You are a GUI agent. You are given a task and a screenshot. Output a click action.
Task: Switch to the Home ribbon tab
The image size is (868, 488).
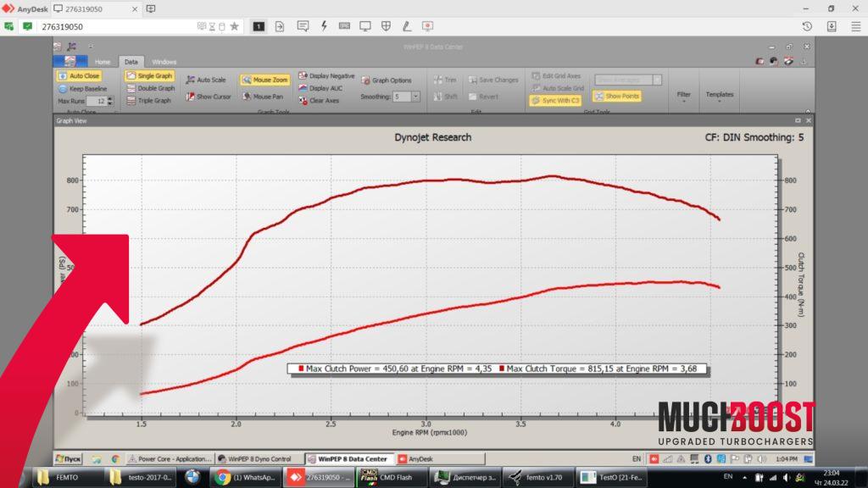(x=102, y=62)
